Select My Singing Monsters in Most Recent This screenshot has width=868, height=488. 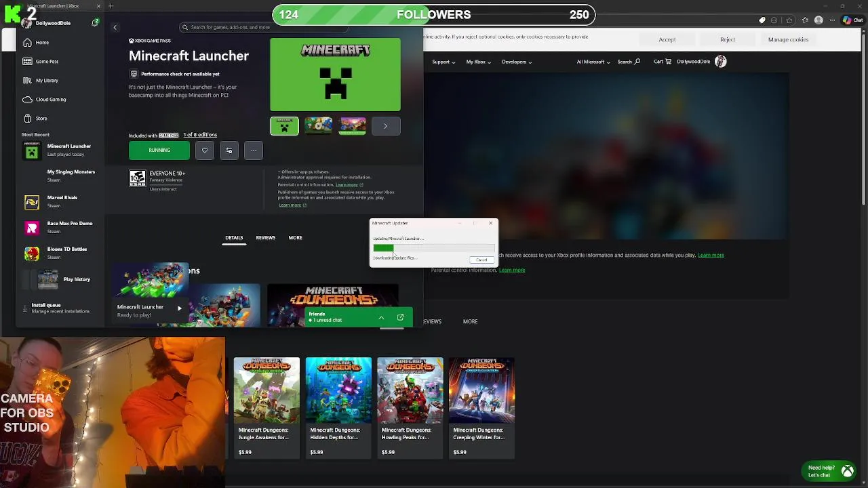tap(60, 176)
